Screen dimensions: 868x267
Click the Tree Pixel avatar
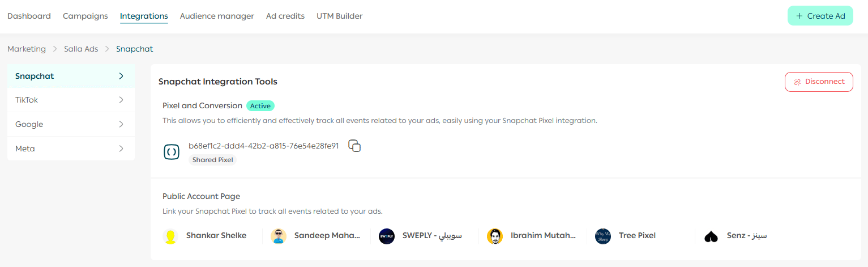[x=603, y=236]
